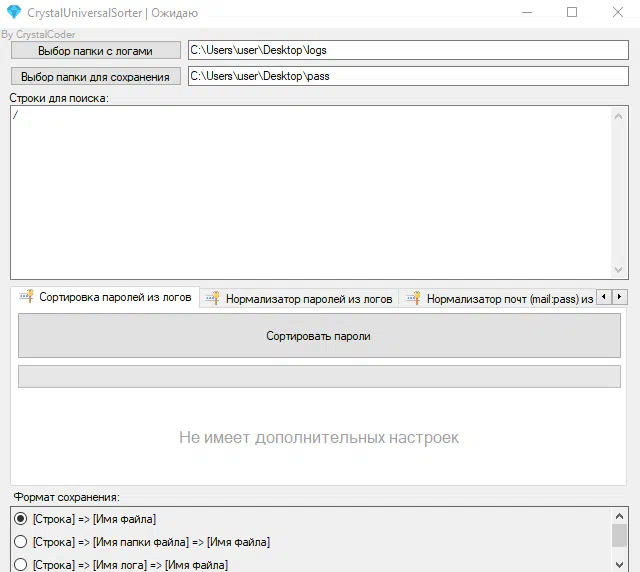Click the Формат сохранения: label

click(x=67, y=497)
